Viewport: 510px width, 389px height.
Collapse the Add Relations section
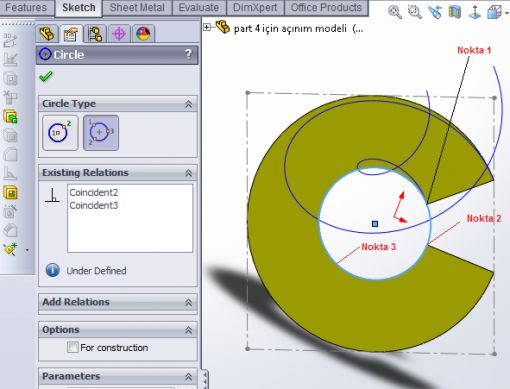tap(188, 302)
